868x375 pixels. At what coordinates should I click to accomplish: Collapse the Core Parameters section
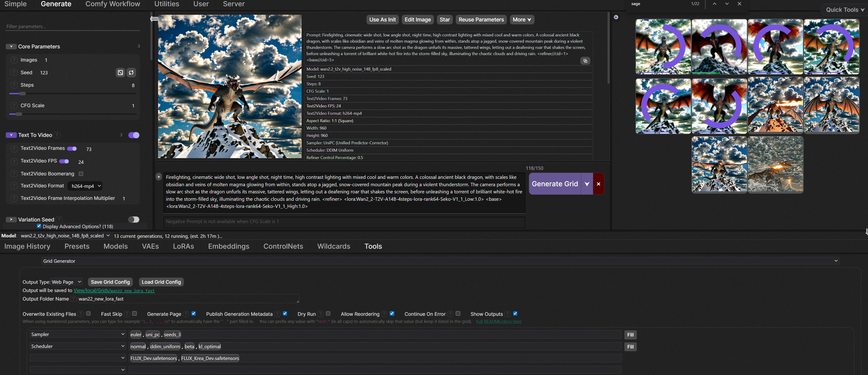pos(11,47)
